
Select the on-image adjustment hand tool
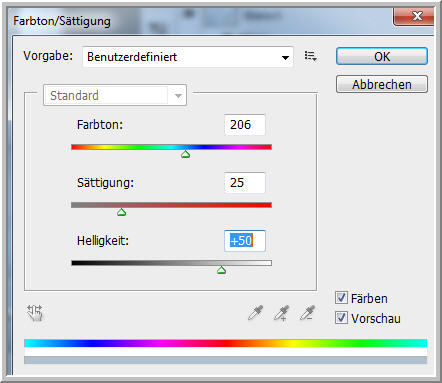(35, 313)
